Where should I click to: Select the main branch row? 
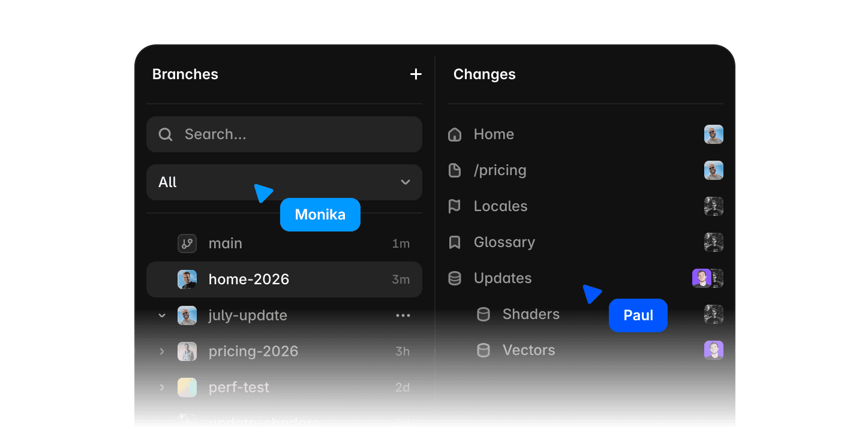[284, 243]
